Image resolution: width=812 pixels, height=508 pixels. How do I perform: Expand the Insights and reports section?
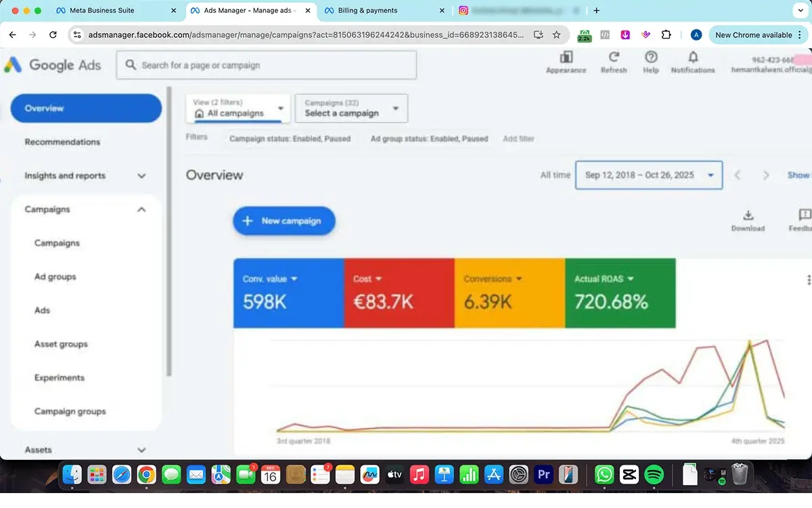(141, 176)
